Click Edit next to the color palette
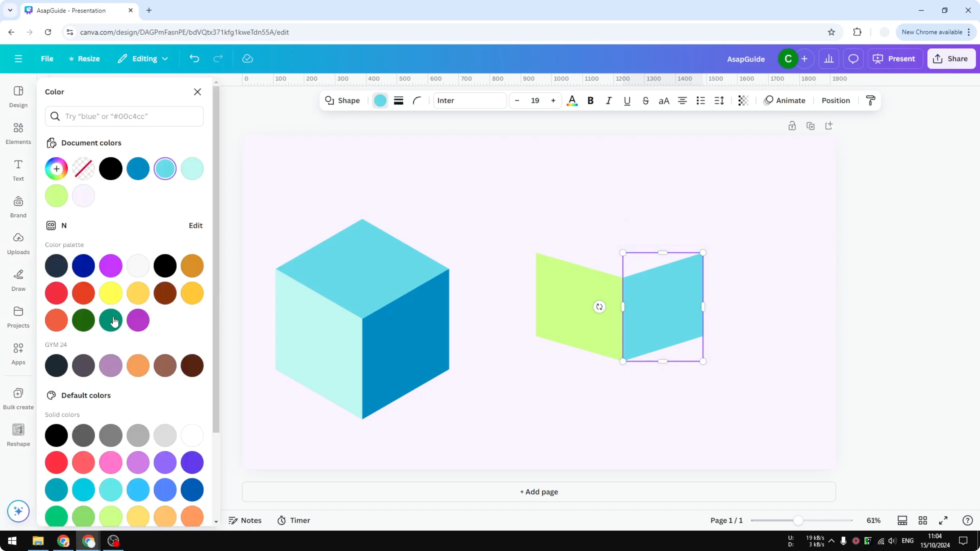This screenshot has height=551, width=980. tap(195, 225)
